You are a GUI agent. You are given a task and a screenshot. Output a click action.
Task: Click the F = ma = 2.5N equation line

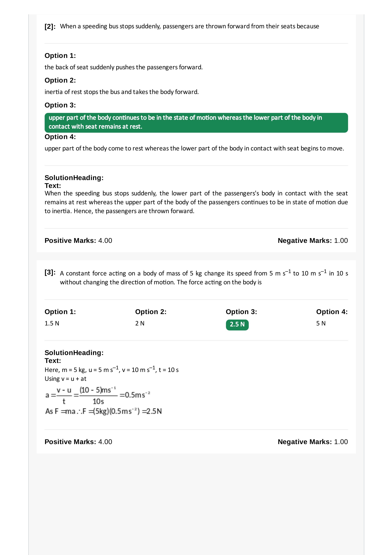[x=104, y=411]
